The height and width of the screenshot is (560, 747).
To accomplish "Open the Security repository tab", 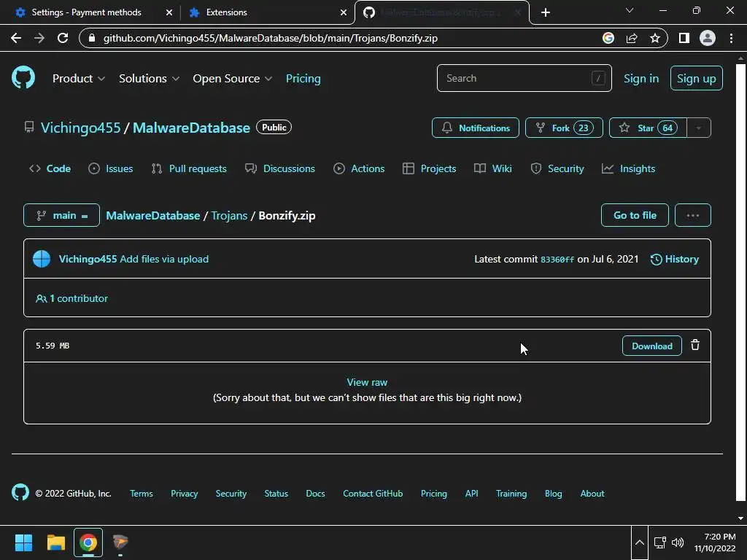I will tap(557, 168).
